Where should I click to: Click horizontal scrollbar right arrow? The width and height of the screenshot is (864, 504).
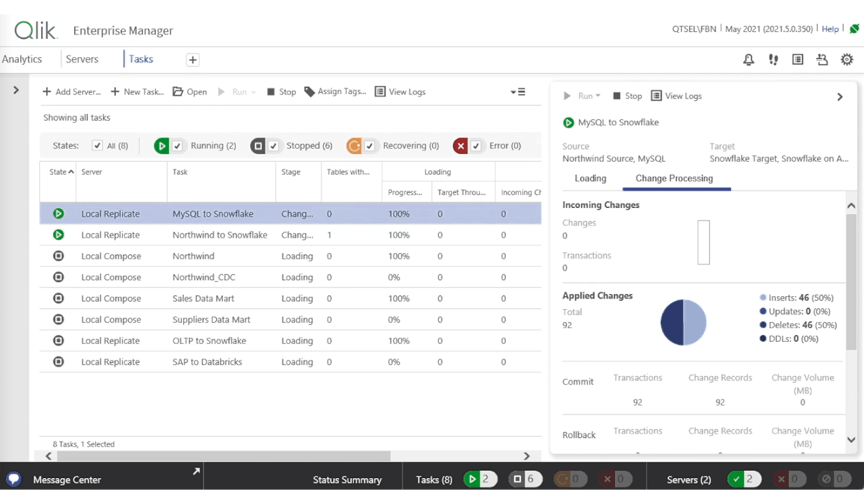coord(526,456)
